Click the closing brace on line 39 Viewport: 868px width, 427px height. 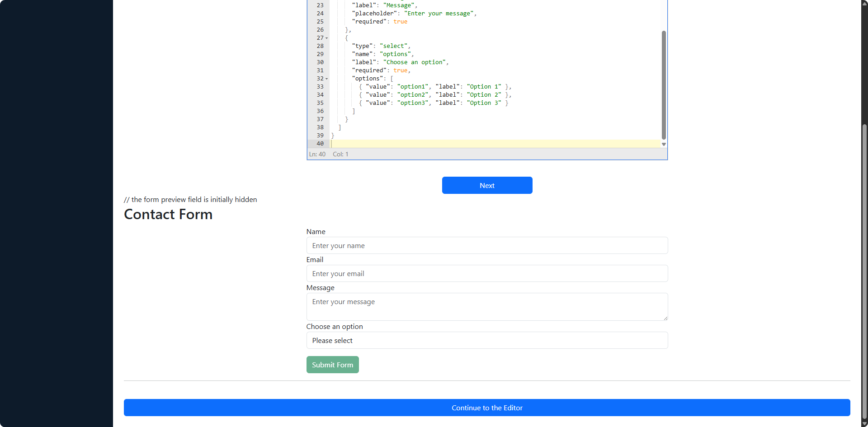pyautogui.click(x=333, y=136)
